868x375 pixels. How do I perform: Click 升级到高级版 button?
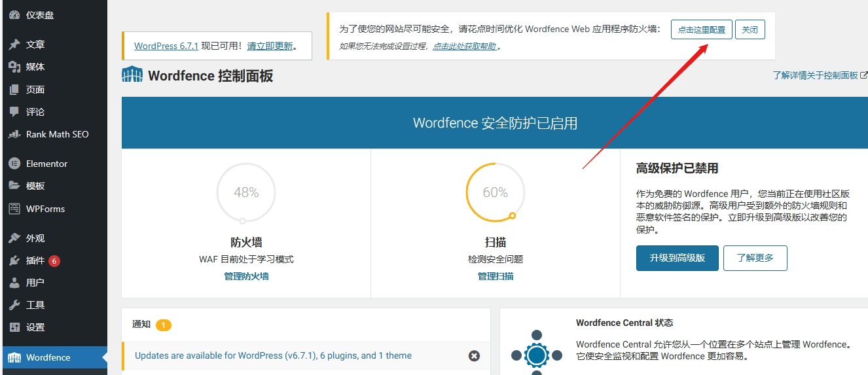(678, 258)
